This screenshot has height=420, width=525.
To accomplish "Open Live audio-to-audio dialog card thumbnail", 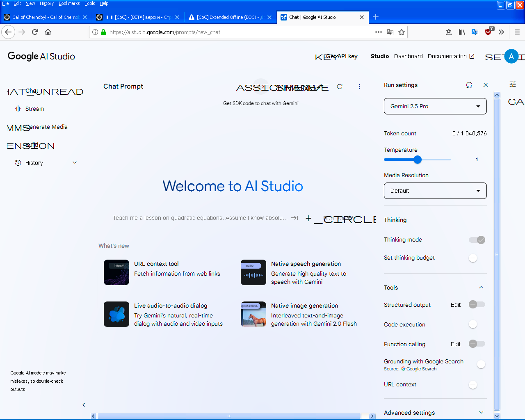I will click(116, 314).
